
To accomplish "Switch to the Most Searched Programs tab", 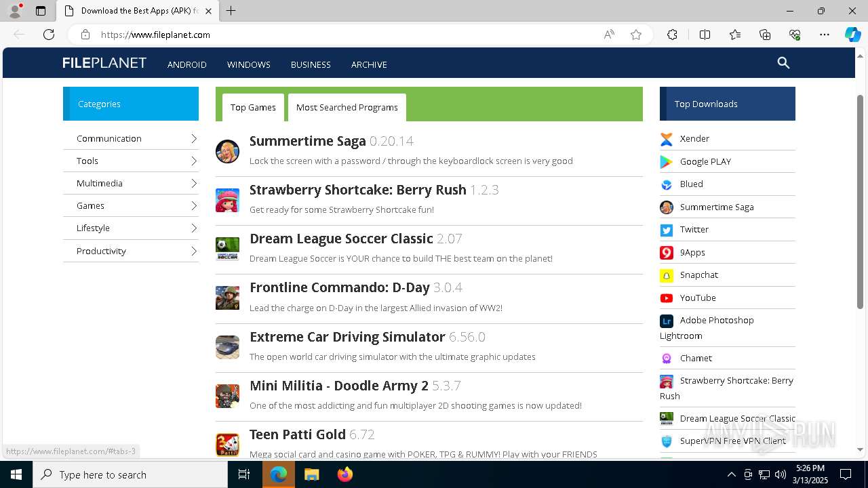I will pyautogui.click(x=347, y=107).
